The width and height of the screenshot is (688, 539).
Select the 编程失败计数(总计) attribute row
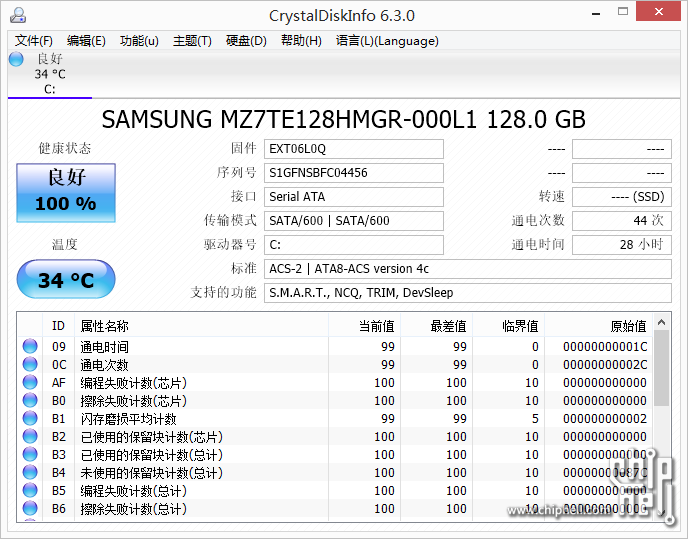pos(335,490)
